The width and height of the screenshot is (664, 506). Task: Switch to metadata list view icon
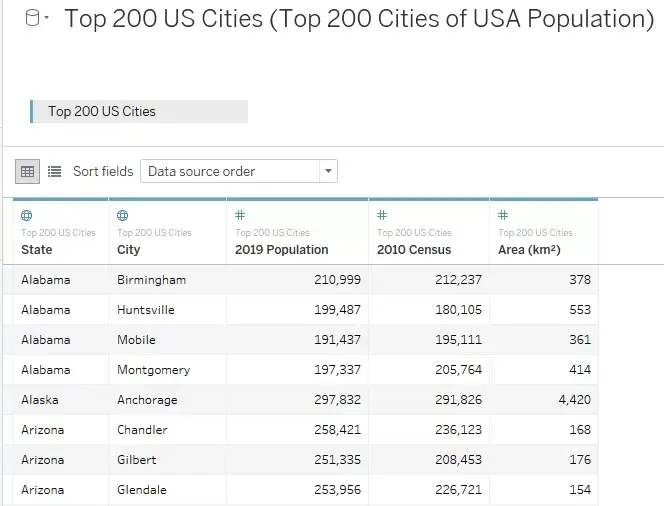pyautogui.click(x=54, y=171)
